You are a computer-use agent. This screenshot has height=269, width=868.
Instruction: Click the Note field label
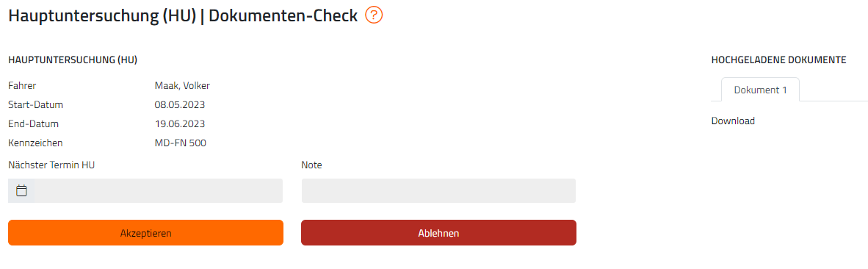[x=311, y=165]
